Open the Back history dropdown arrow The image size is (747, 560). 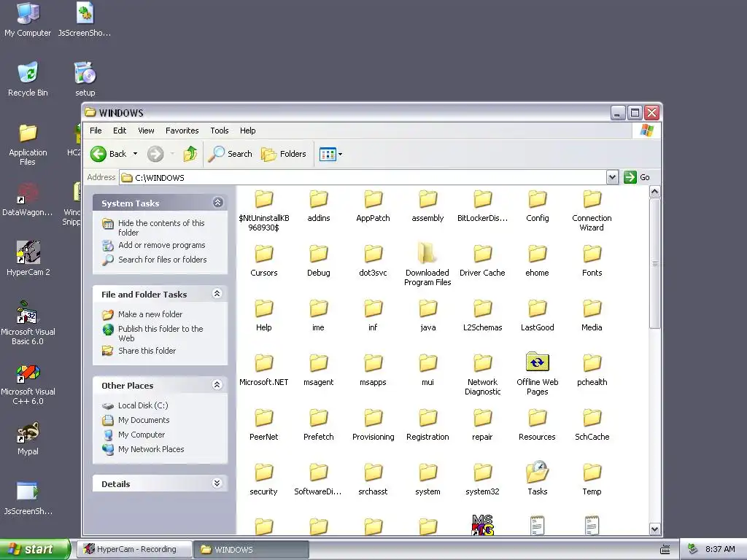point(135,154)
